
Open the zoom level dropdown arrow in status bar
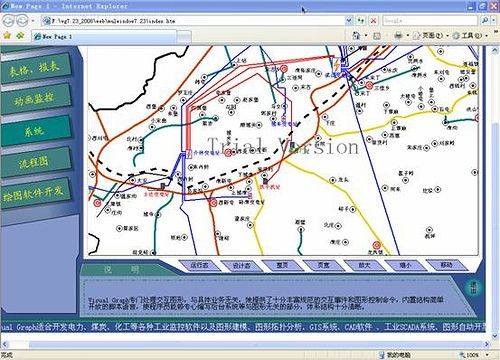click(487, 355)
